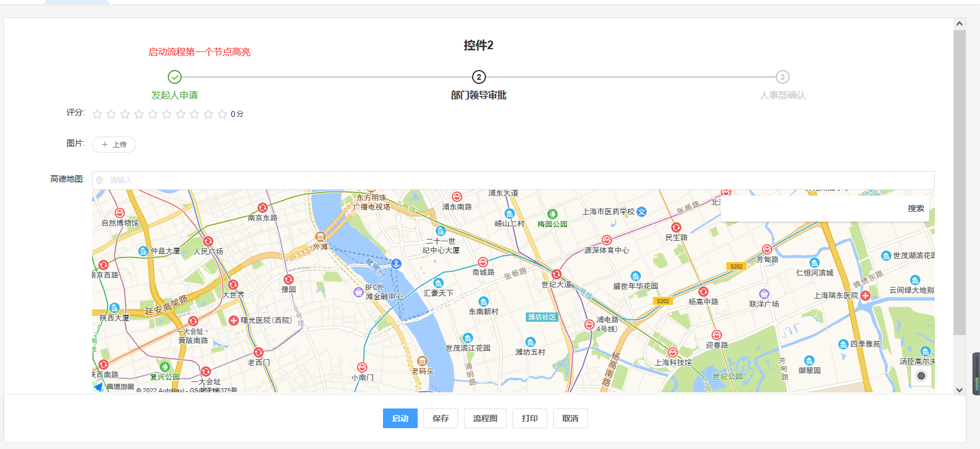The width and height of the screenshot is (980, 449).
Task: Click 上海市医药学校 school marker
Action: pos(642,212)
